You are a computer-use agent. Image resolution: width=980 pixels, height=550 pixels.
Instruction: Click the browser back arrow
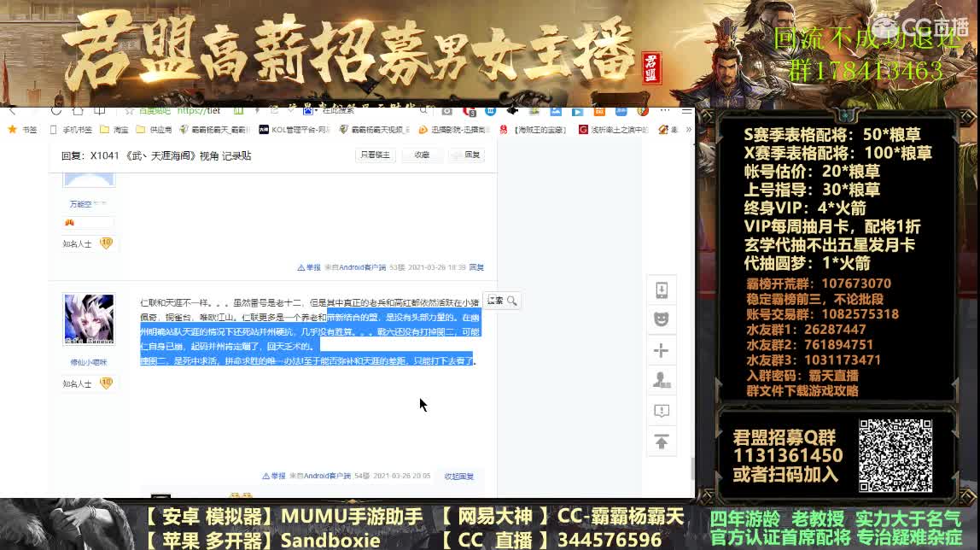[x=13, y=111]
